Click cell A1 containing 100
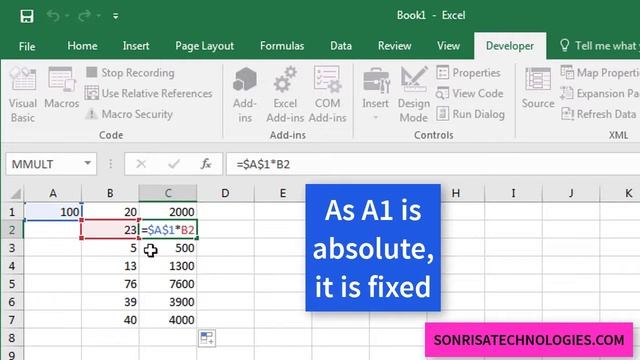 53,212
